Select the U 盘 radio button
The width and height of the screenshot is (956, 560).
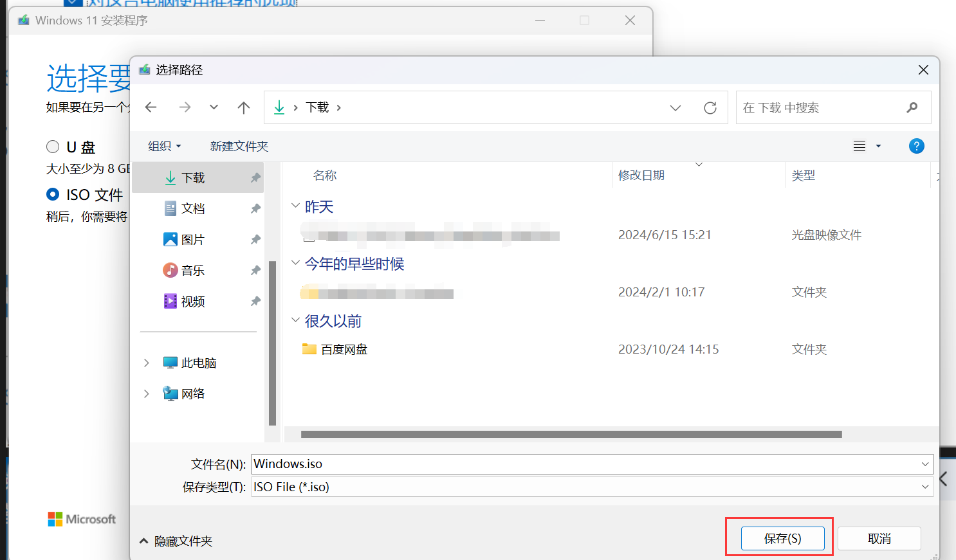(53, 147)
